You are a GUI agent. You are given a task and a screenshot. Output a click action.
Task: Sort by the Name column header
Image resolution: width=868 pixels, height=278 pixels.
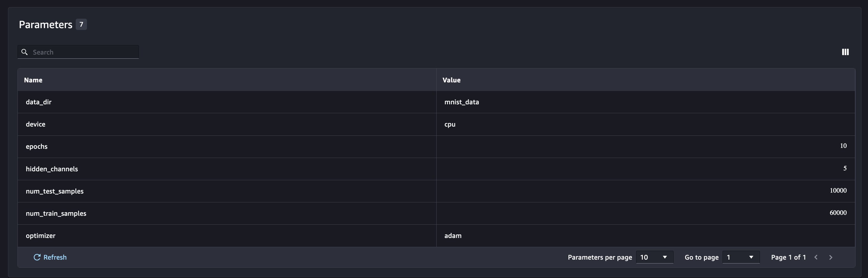pos(33,80)
